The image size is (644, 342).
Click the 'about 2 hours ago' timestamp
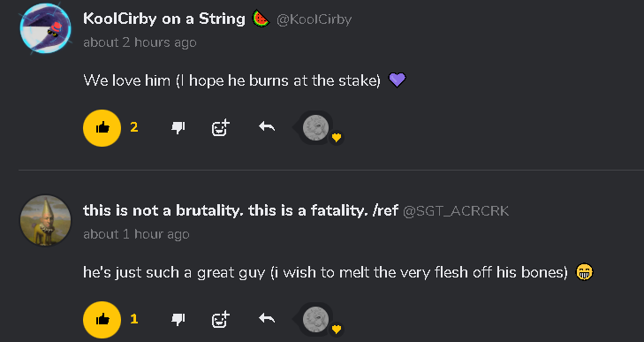140,42
